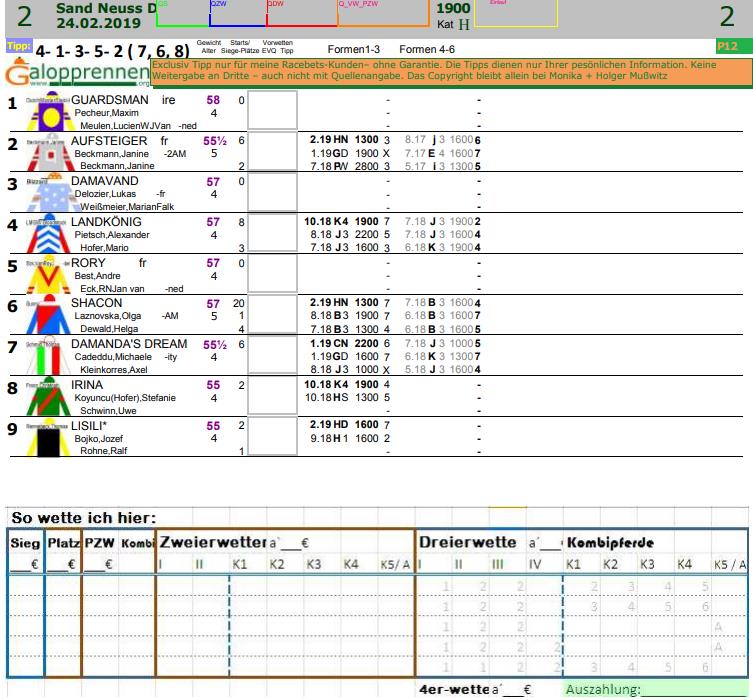
Task: Click Damavand's jockey silk icon
Action: click(47, 195)
